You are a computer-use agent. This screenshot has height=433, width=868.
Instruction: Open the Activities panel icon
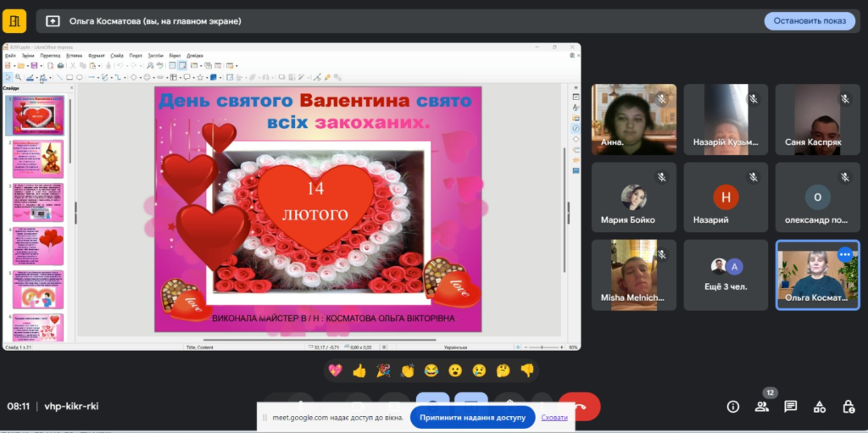click(819, 407)
